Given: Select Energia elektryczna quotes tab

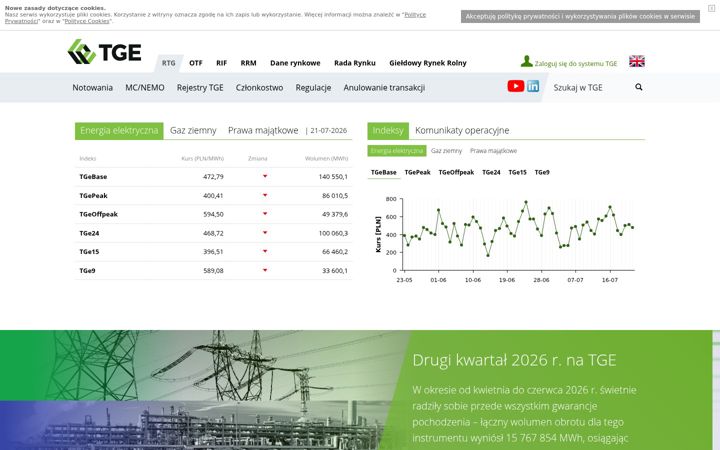Looking at the screenshot, I should [x=119, y=130].
